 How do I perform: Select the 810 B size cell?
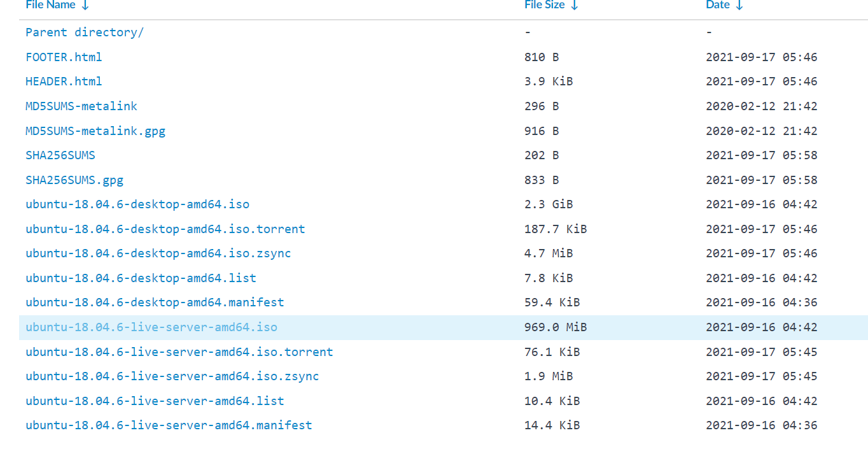(542, 57)
